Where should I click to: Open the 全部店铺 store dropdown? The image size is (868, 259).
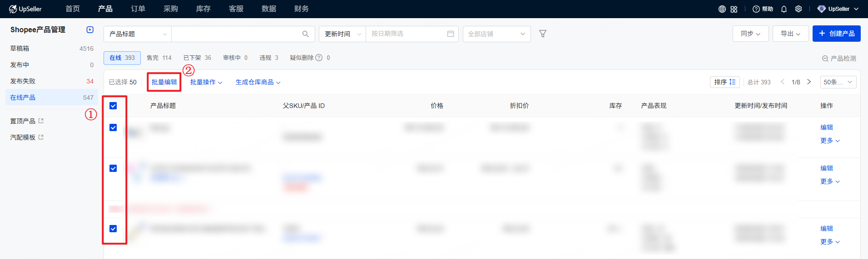pos(496,34)
